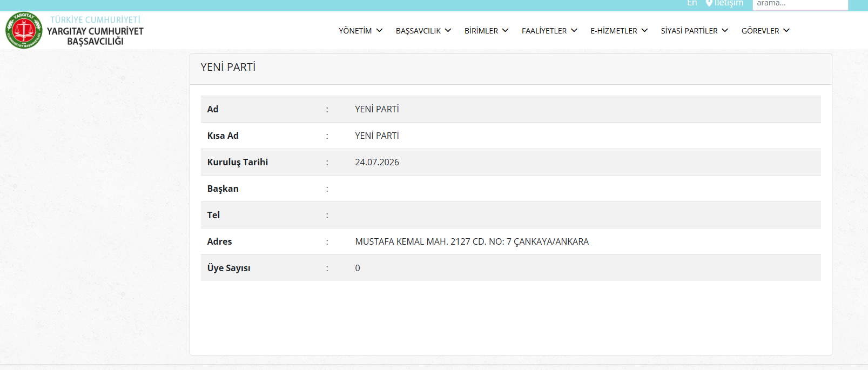Click the Yargıtay Cumhuriyet Başsavcılığı title text

click(95, 36)
